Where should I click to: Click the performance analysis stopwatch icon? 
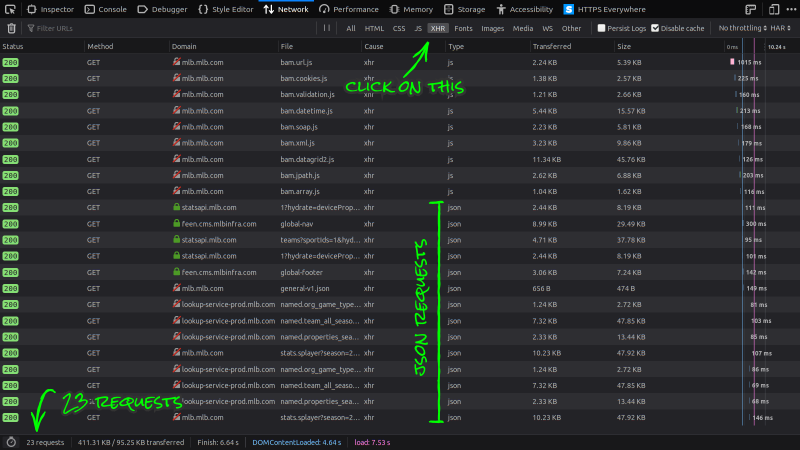tap(11, 442)
